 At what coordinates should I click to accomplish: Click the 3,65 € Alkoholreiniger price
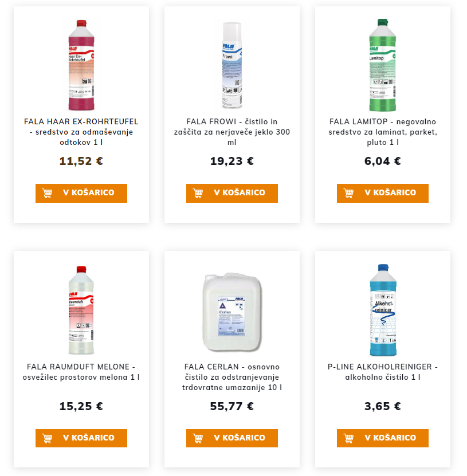[x=382, y=407]
